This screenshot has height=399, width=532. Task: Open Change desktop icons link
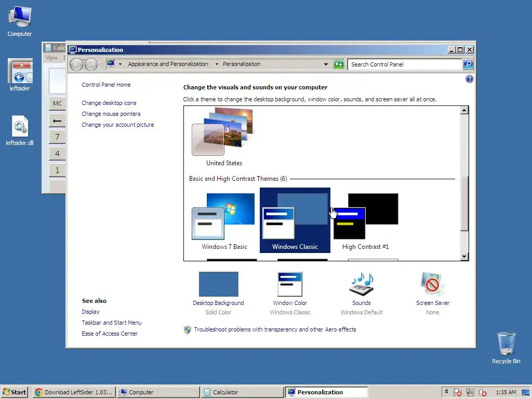point(109,103)
